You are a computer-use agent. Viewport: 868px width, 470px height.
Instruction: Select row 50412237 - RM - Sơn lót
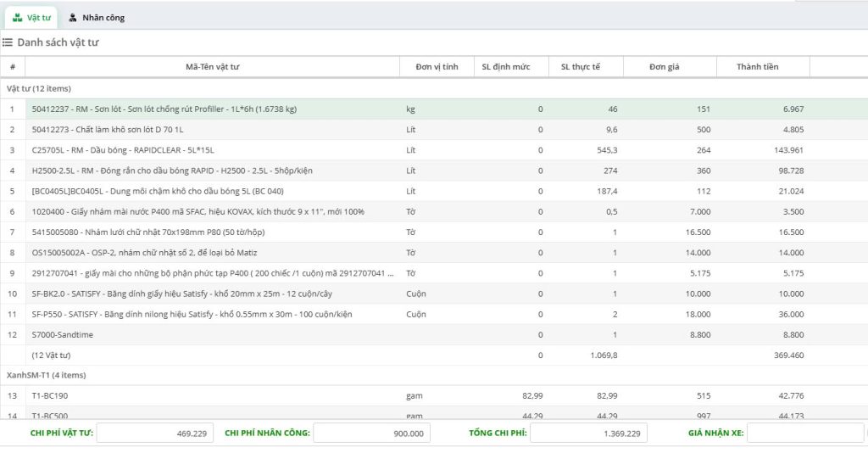434,109
